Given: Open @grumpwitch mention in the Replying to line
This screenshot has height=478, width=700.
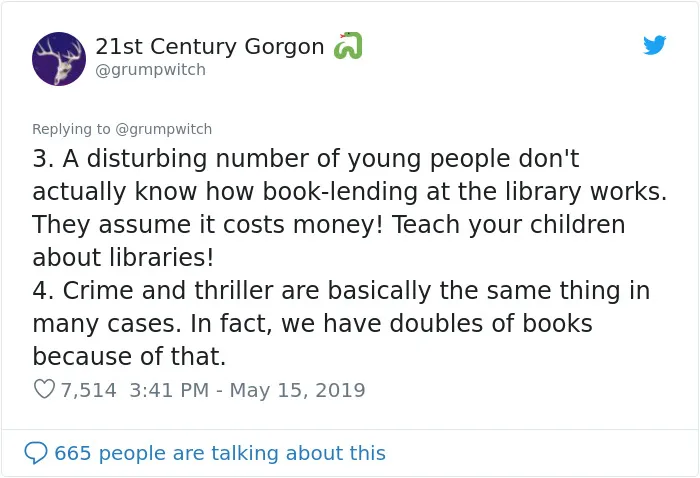Looking at the screenshot, I should point(163,129).
